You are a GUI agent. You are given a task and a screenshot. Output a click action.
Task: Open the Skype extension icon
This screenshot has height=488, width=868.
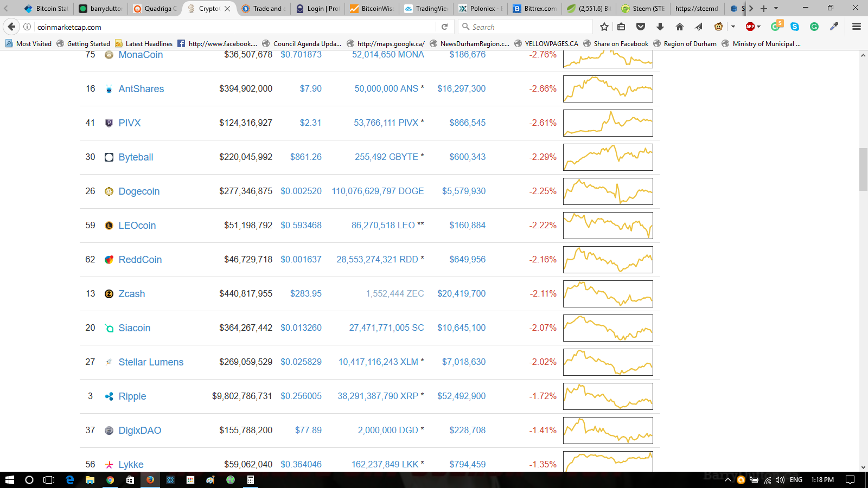(x=795, y=27)
